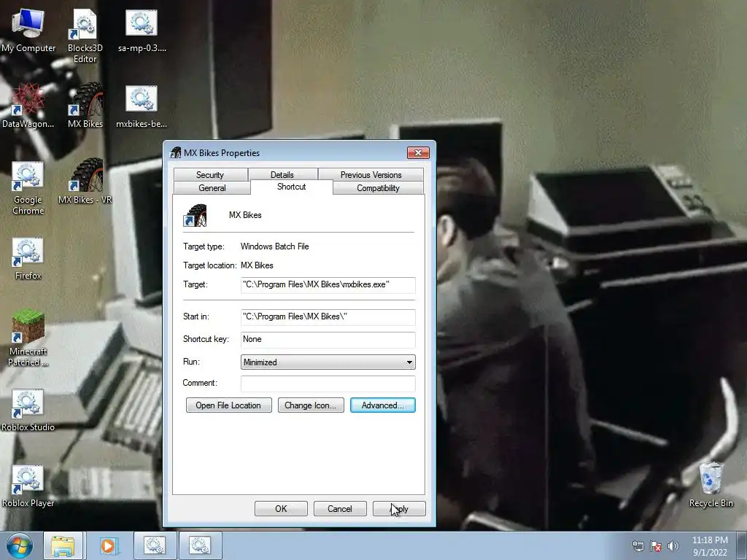
Task: Open Windows Media Player from the taskbar
Action: click(108, 545)
